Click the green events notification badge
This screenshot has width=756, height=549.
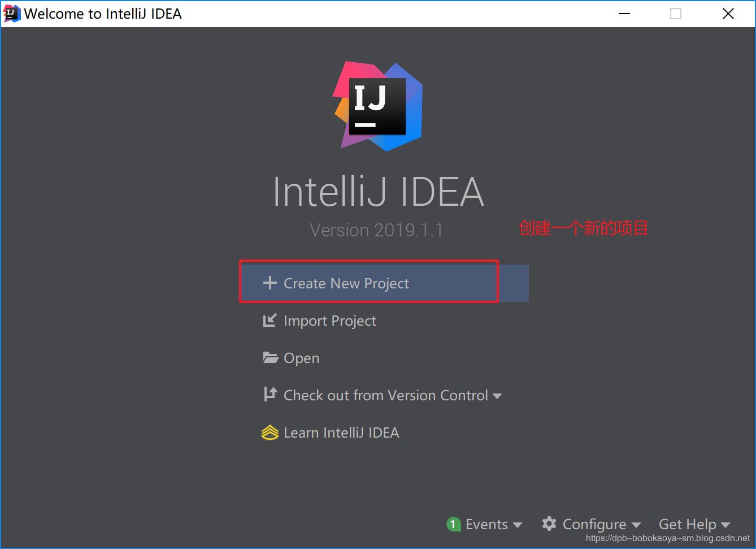pos(453,524)
